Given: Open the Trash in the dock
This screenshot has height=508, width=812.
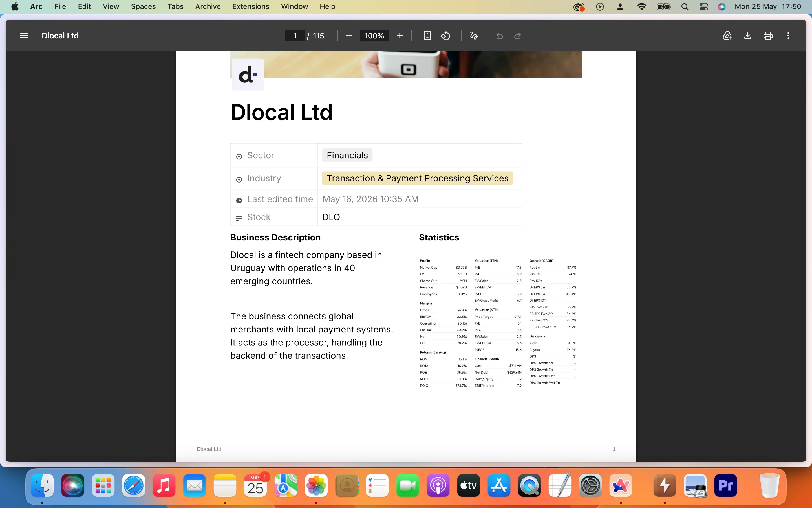Looking at the screenshot, I should [770, 485].
